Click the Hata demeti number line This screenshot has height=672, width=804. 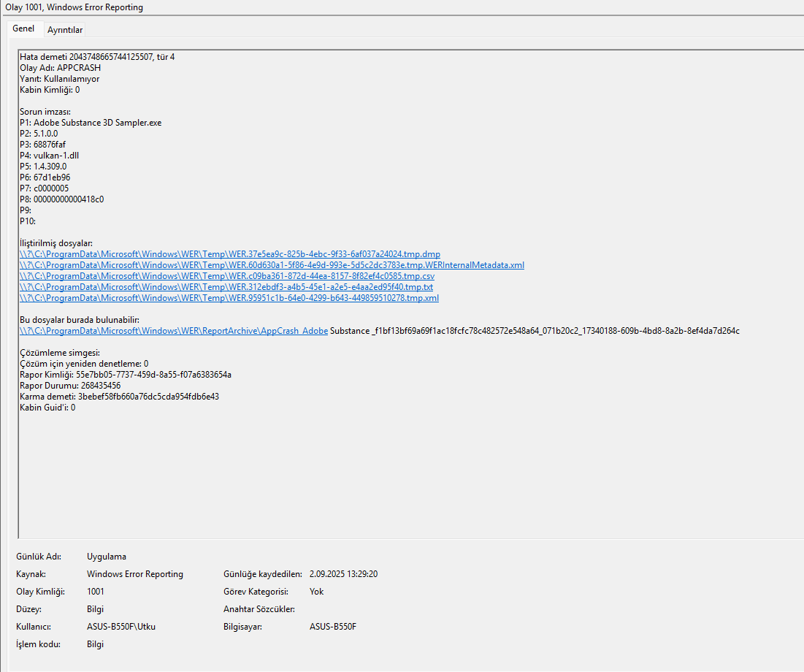(x=97, y=57)
